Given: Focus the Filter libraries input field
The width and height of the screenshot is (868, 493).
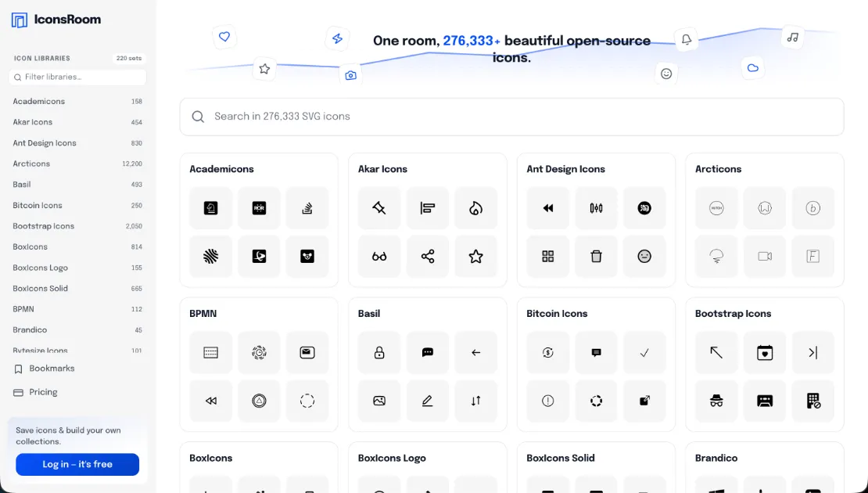Looking at the screenshot, I should click(x=77, y=77).
